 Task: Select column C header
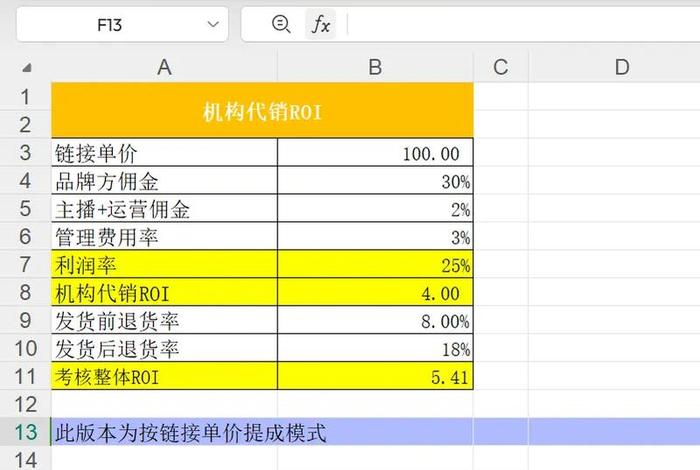click(x=500, y=67)
